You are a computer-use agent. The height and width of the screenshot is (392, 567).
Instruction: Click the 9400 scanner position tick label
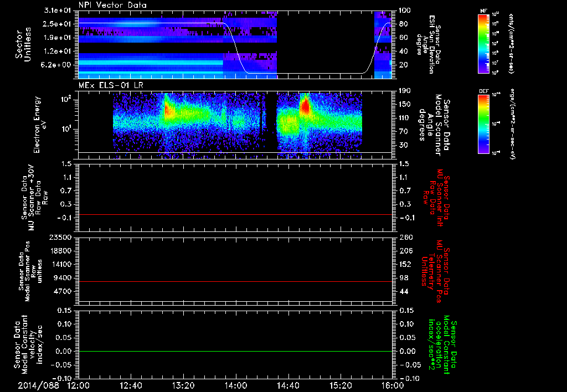pos(62,278)
